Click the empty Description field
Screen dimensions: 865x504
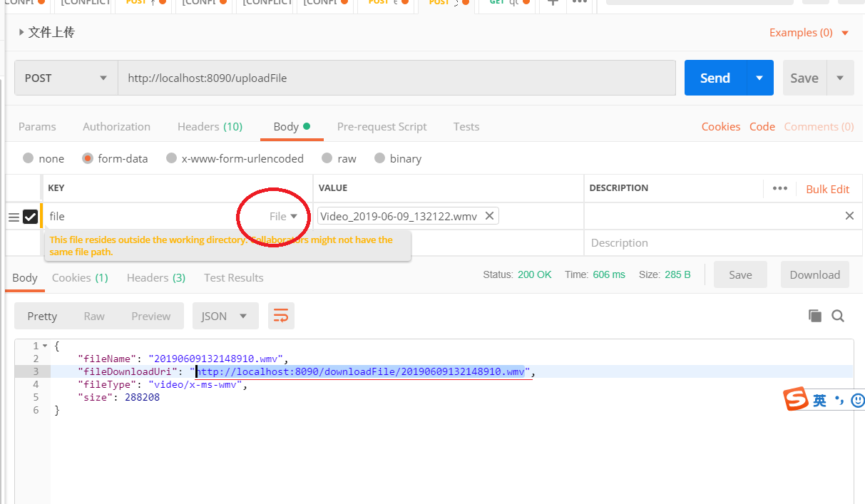point(722,242)
